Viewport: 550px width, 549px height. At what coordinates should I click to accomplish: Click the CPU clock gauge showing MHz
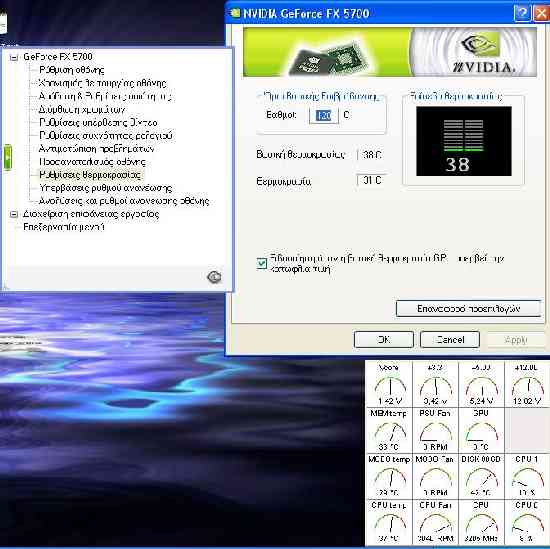click(481, 522)
